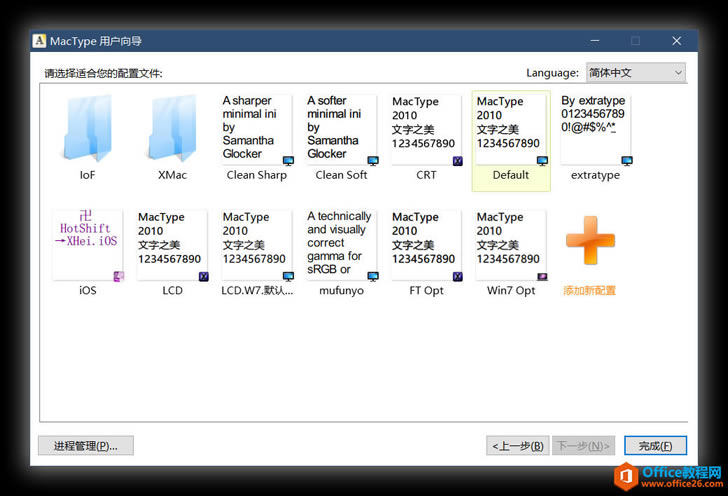Click monitor badge on Clean Sharp thumbnail

click(x=288, y=161)
